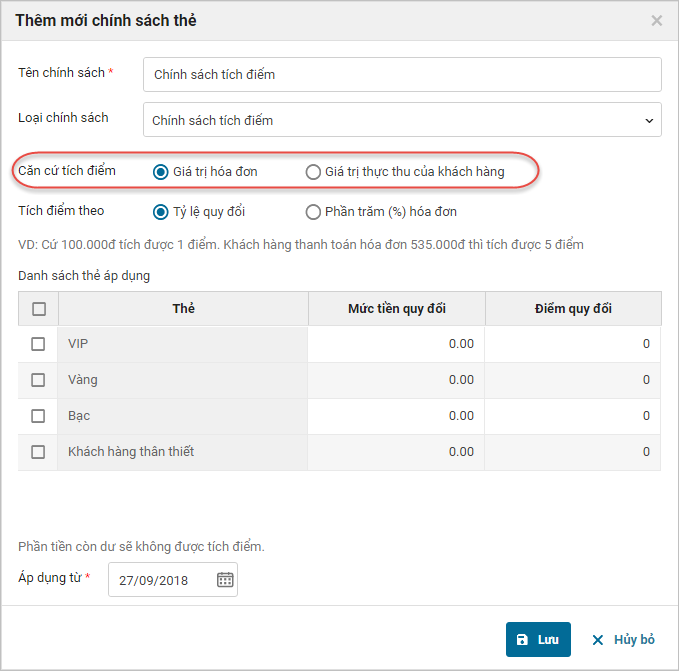Open the calendar date picker icon

click(x=225, y=580)
